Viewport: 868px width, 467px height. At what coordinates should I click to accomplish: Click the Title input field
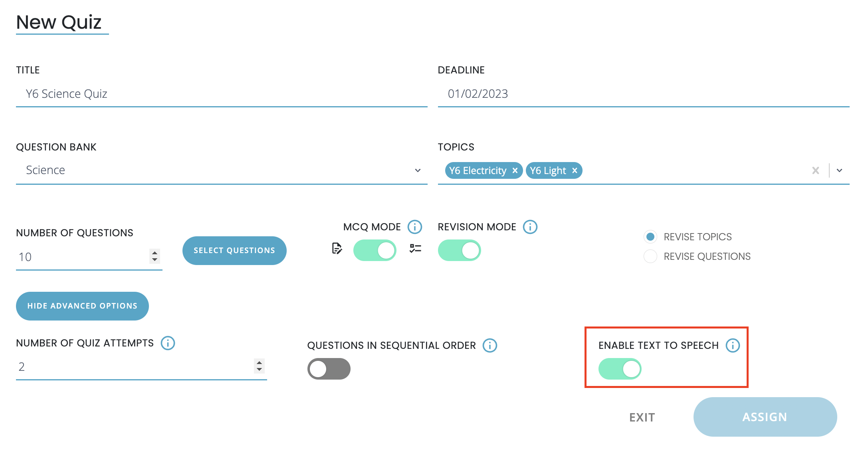coord(222,94)
